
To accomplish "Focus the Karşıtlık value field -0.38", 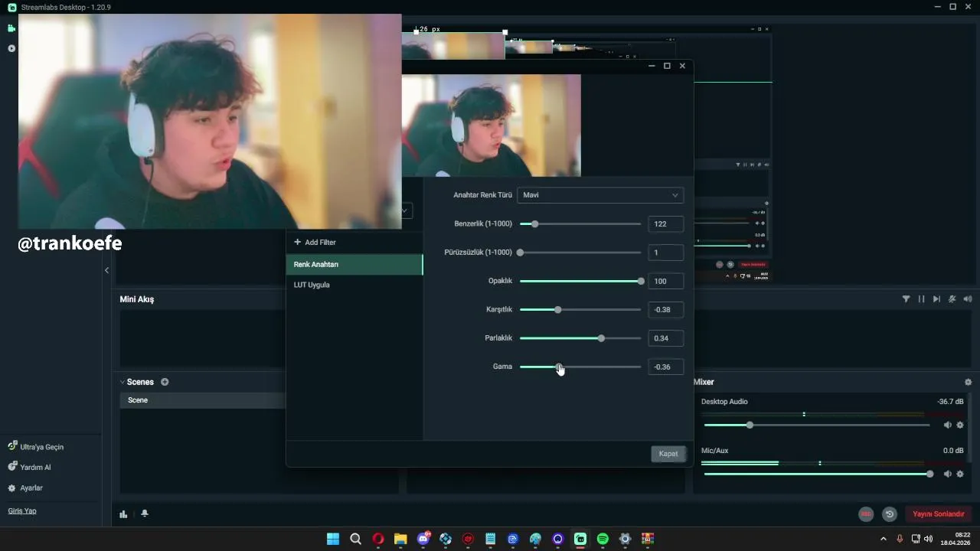I will (665, 310).
